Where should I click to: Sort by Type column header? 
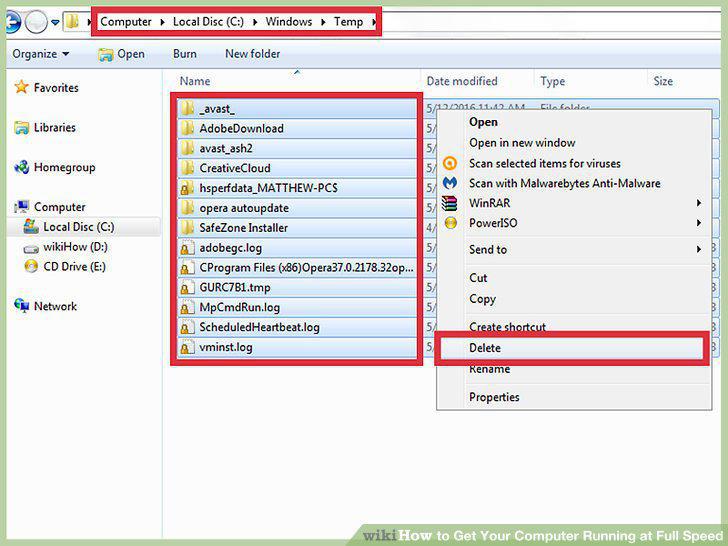tap(552, 82)
